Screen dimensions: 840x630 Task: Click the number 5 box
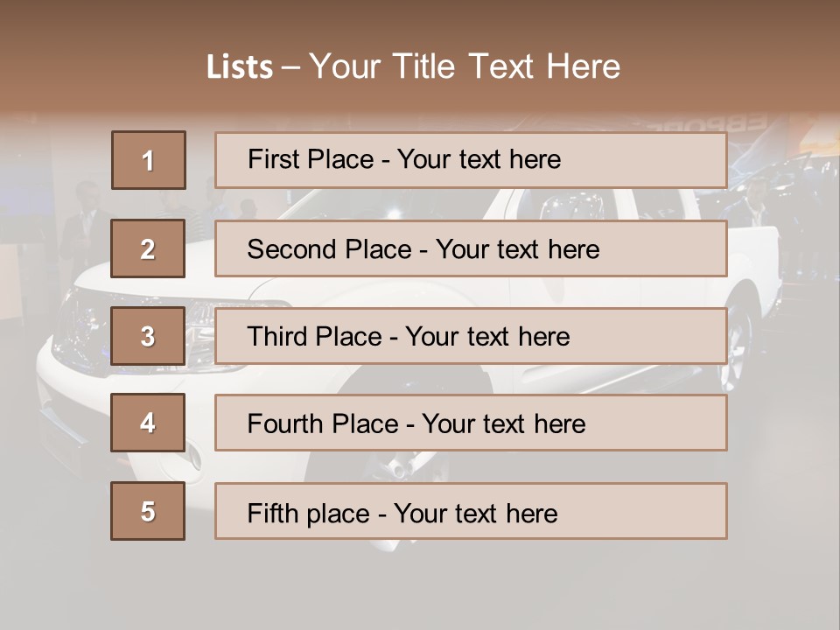(x=148, y=511)
